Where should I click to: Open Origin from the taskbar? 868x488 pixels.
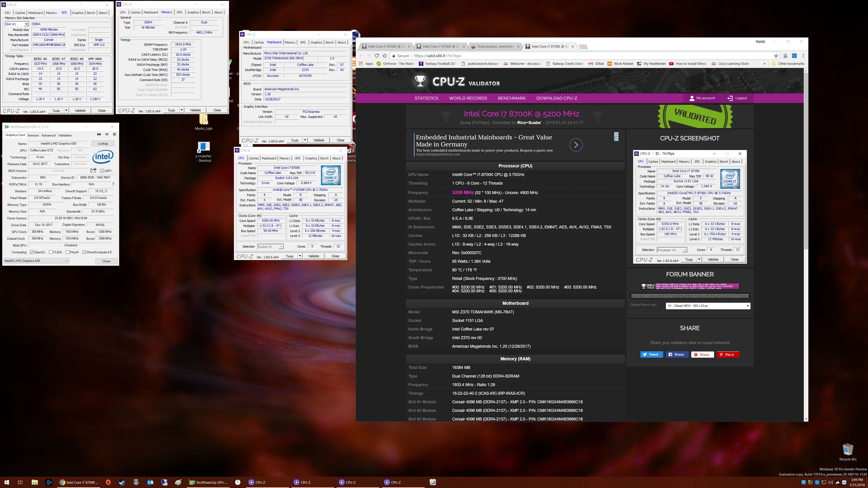click(x=108, y=482)
